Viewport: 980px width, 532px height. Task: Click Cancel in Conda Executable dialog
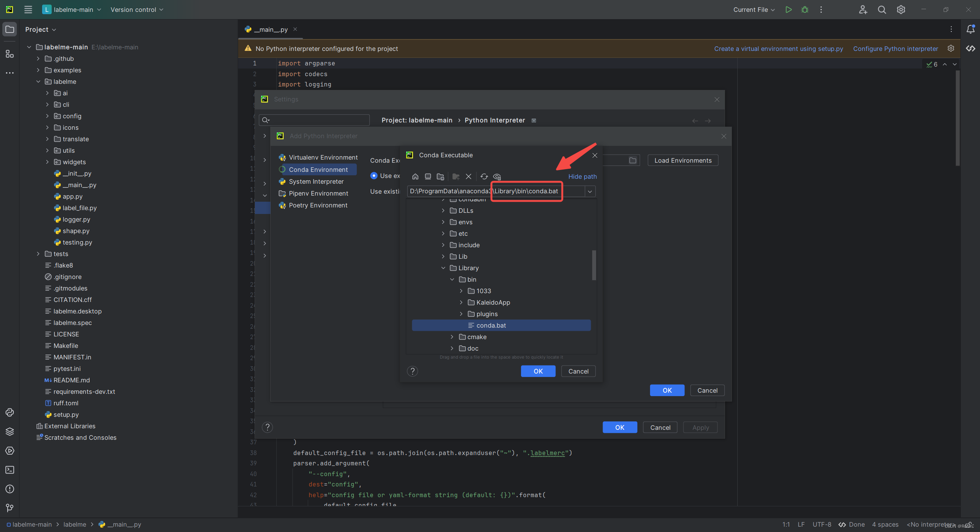click(578, 371)
